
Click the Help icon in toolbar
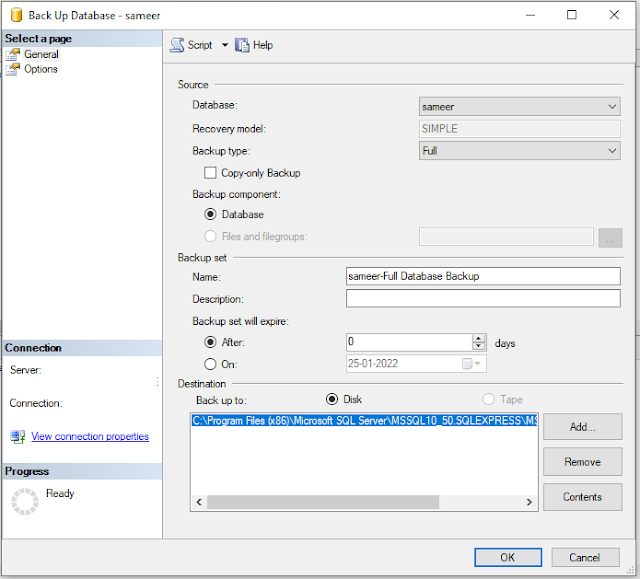tap(242, 45)
